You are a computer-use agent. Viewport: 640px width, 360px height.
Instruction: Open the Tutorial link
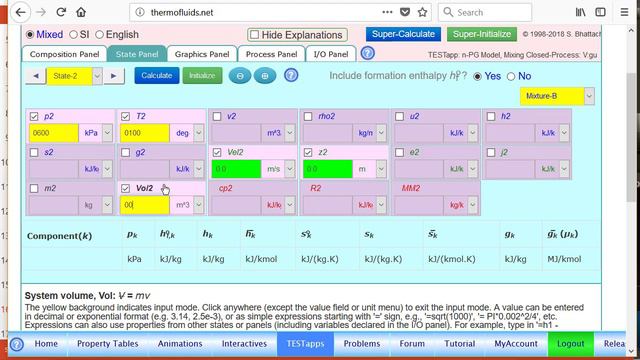[x=459, y=344]
